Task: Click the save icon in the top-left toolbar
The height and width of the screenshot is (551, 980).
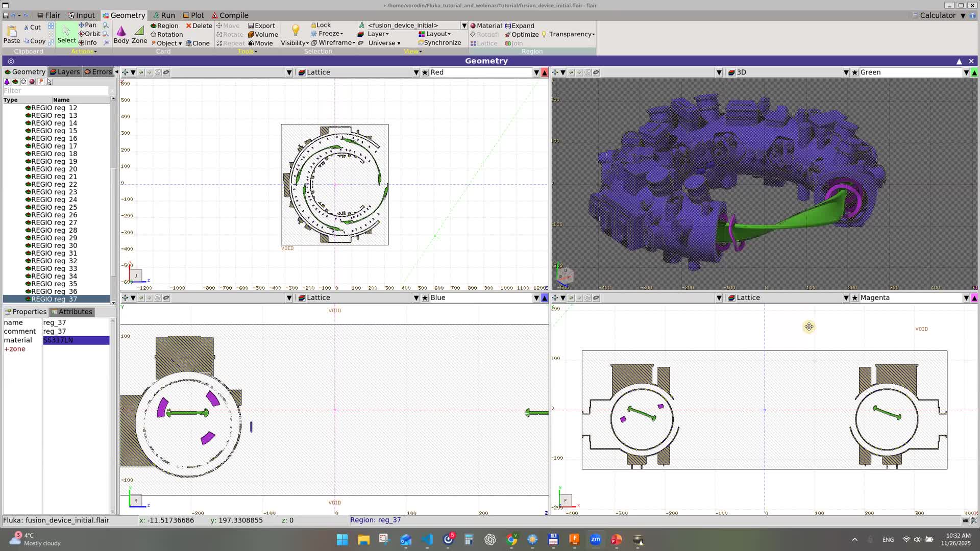Action: tap(6, 15)
